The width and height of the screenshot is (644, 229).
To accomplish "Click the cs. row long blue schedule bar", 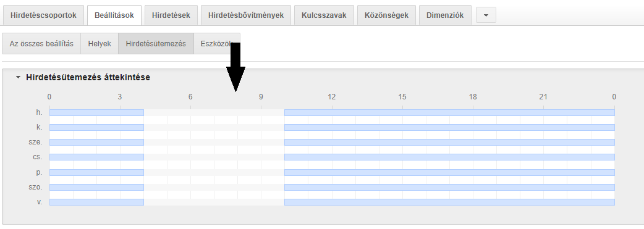I will [x=449, y=157].
